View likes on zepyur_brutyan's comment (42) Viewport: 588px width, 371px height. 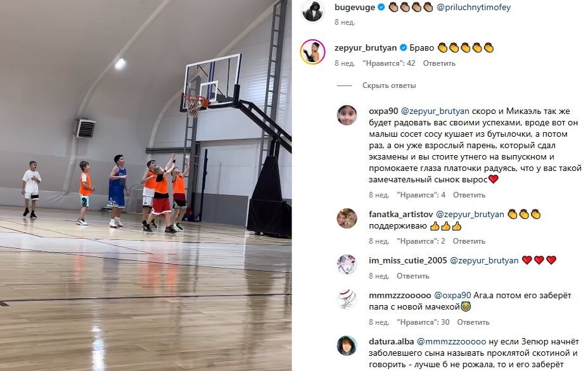[x=389, y=63]
